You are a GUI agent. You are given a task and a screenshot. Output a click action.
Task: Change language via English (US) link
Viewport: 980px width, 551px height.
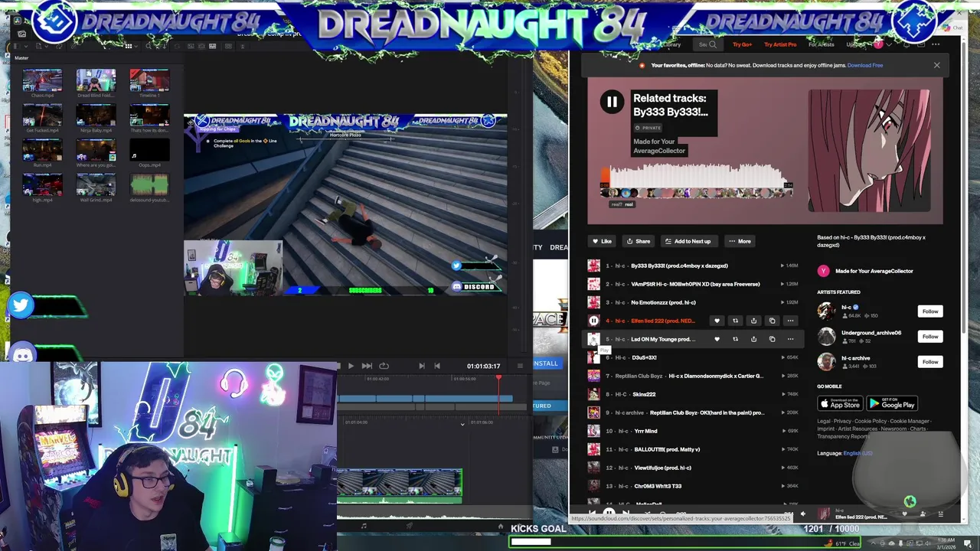tap(857, 453)
